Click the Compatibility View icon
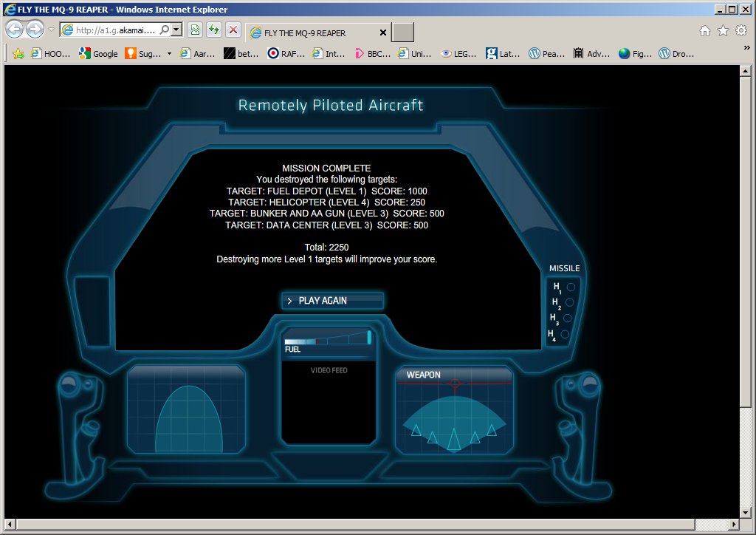 195,30
